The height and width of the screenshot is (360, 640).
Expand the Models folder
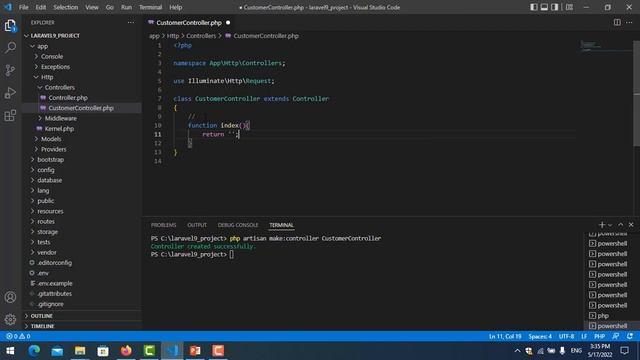tap(51, 139)
